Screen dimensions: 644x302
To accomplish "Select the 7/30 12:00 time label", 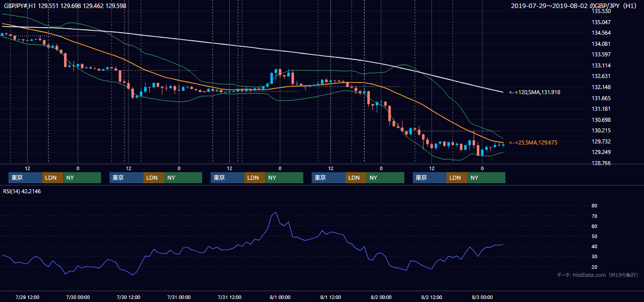I will [x=128, y=297].
